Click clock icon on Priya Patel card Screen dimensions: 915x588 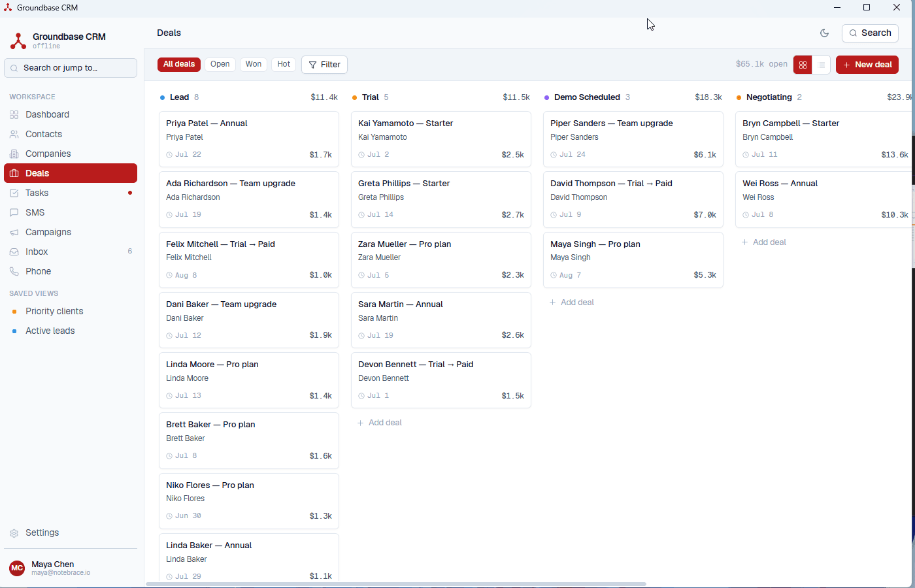(x=169, y=155)
